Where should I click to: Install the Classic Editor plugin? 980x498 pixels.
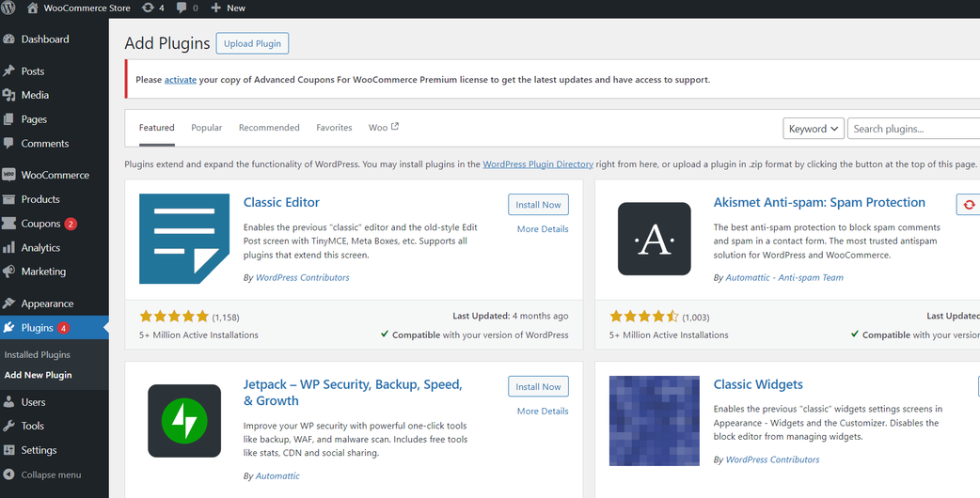(x=538, y=205)
